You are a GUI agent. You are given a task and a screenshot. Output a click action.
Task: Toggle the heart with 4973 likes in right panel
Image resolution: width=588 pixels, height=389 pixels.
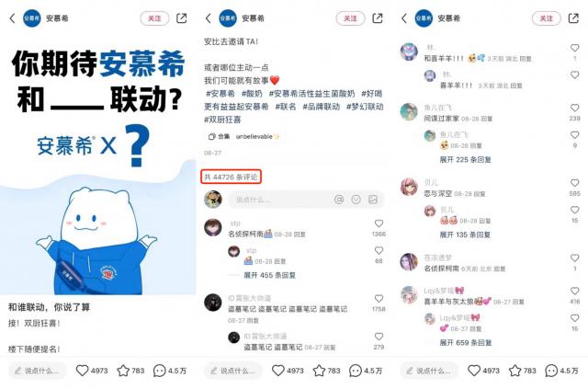(x=474, y=371)
